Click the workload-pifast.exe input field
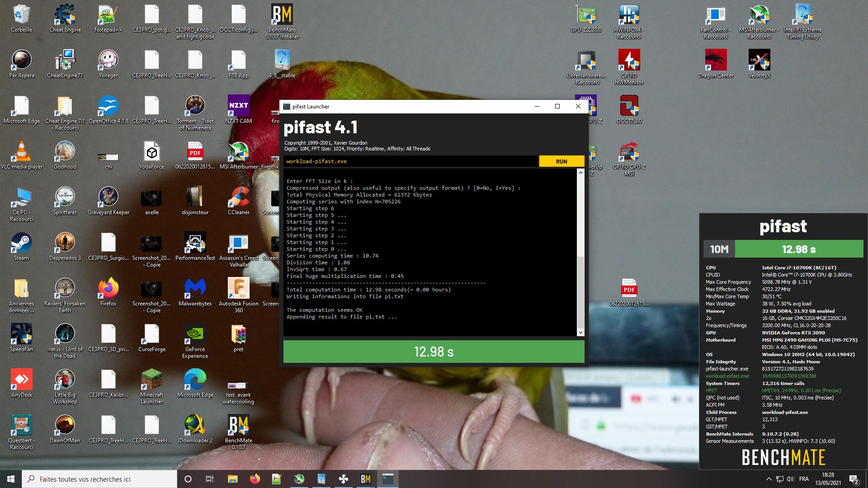The width and height of the screenshot is (868, 488). click(410, 161)
